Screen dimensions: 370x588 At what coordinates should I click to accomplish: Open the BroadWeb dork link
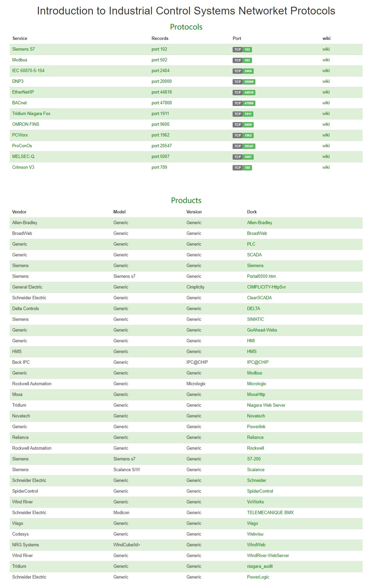(257, 233)
